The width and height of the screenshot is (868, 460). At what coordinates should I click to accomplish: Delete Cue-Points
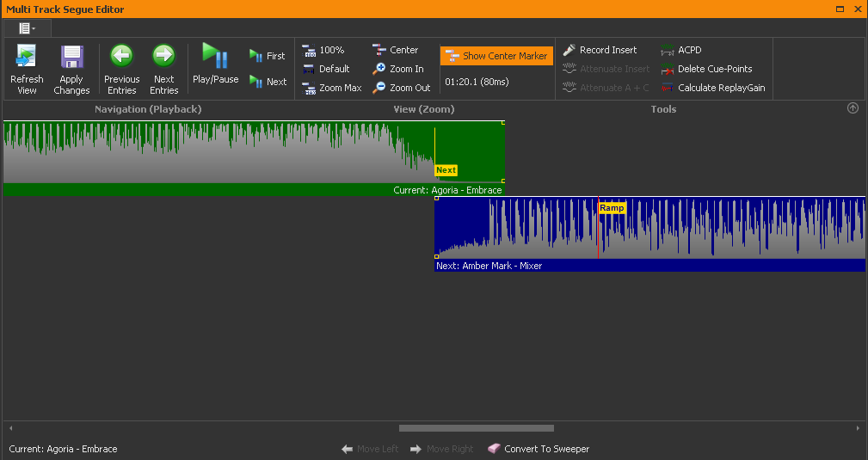(x=707, y=69)
